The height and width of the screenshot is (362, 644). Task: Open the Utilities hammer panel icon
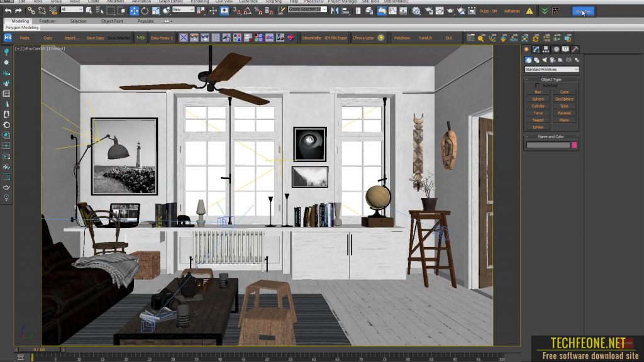coord(575,49)
